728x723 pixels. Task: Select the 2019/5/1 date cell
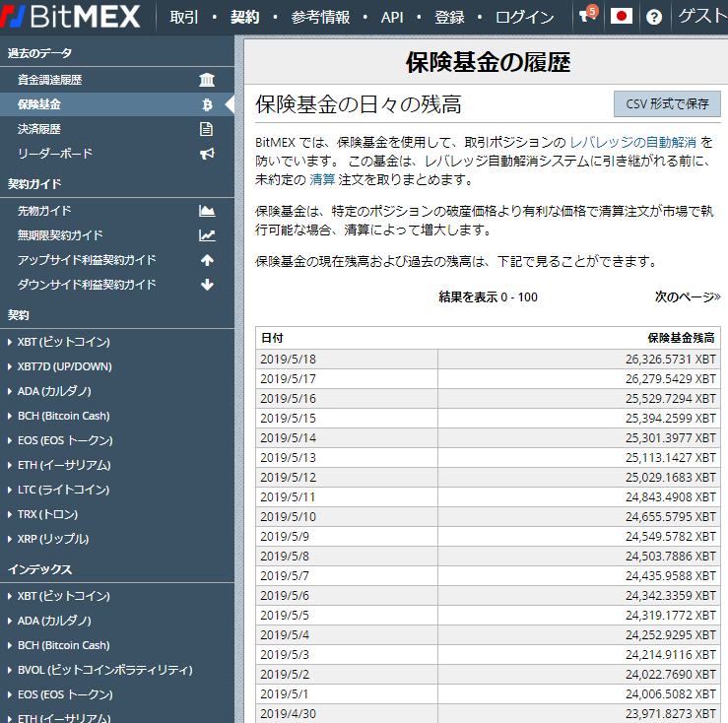click(347, 694)
